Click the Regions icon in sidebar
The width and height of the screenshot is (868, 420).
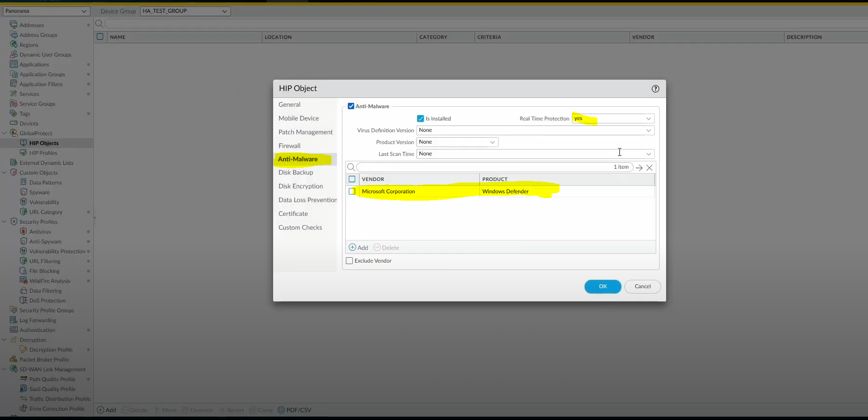14,44
